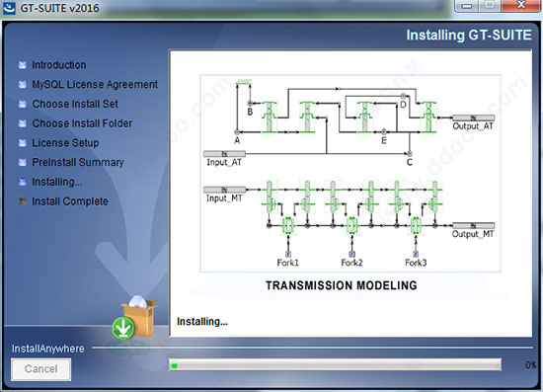
Task: Minimize the GT-SUITE installer window
Action: (467, 6)
